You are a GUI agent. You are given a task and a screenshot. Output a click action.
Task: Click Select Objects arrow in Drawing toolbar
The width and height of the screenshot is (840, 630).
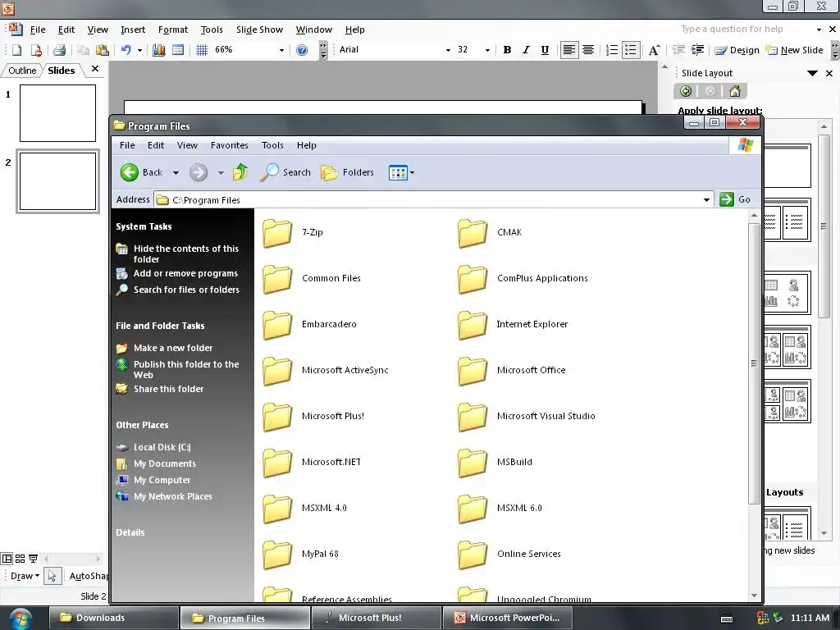click(x=52, y=576)
